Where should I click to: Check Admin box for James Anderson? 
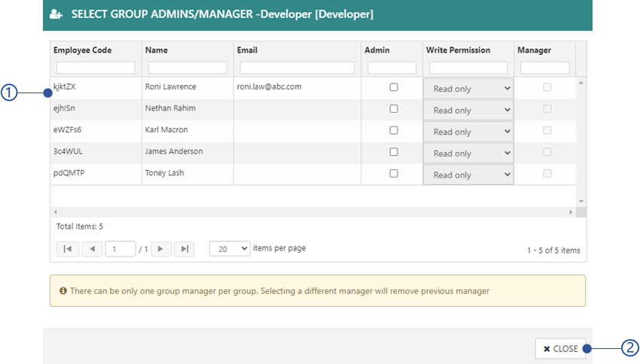[x=394, y=152]
